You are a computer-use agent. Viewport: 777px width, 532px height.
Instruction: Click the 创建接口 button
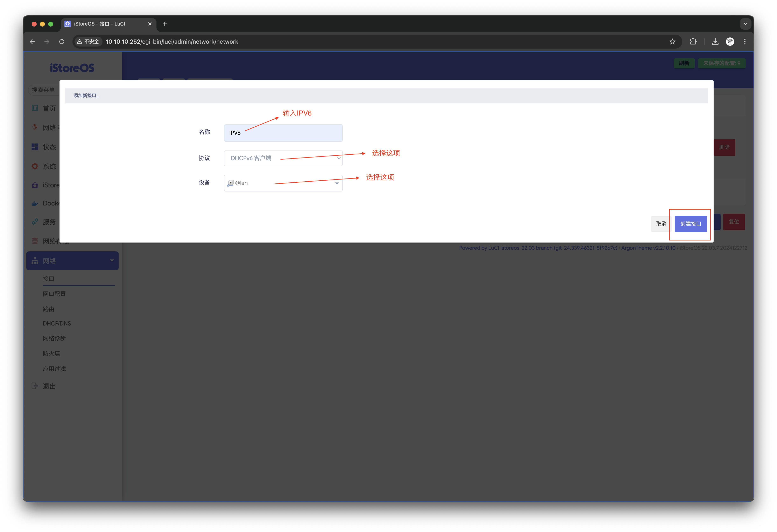[690, 224]
